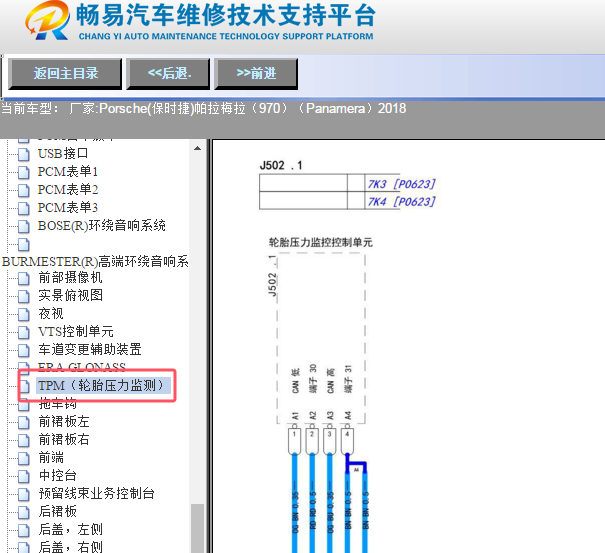Image resolution: width=605 pixels, height=553 pixels.
Task: Click the document icon beside 中控台
Action: 24,476
